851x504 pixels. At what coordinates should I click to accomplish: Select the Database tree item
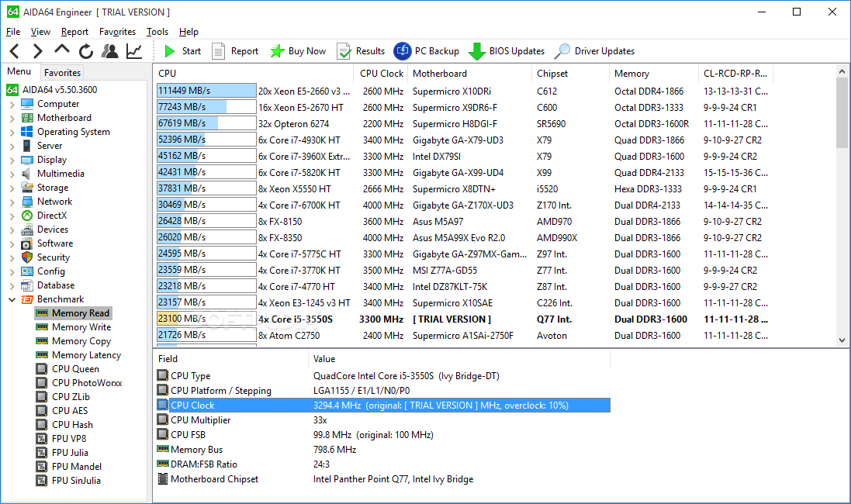[x=48, y=285]
